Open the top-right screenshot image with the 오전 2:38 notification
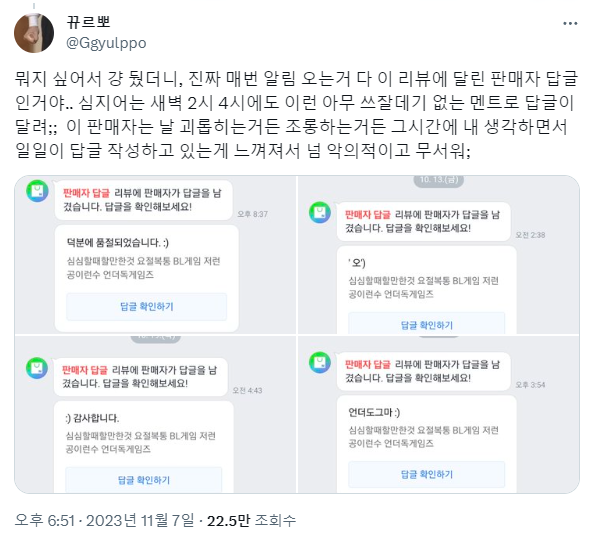The height and width of the screenshot is (543, 596). coord(439,255)
